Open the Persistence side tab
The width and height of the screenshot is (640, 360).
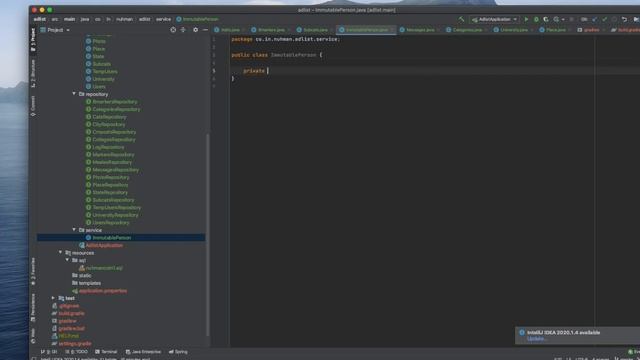(x=33, y=307)
